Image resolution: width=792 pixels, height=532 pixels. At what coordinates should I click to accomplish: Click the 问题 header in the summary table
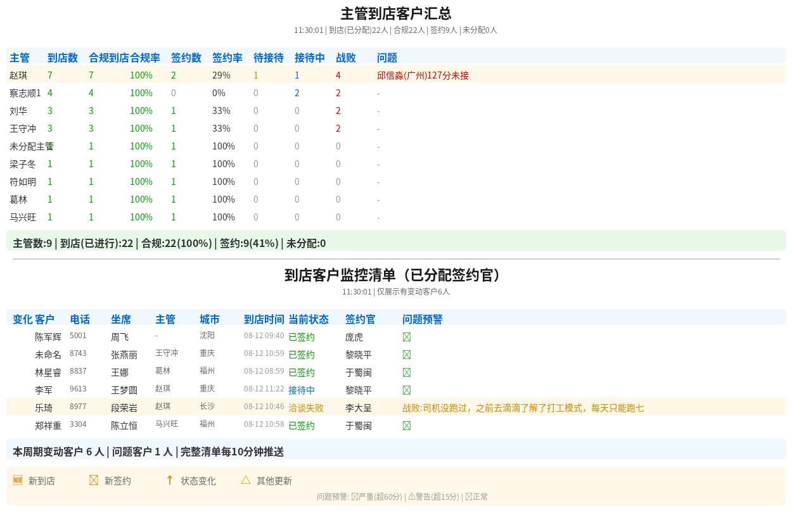[387, 58]
